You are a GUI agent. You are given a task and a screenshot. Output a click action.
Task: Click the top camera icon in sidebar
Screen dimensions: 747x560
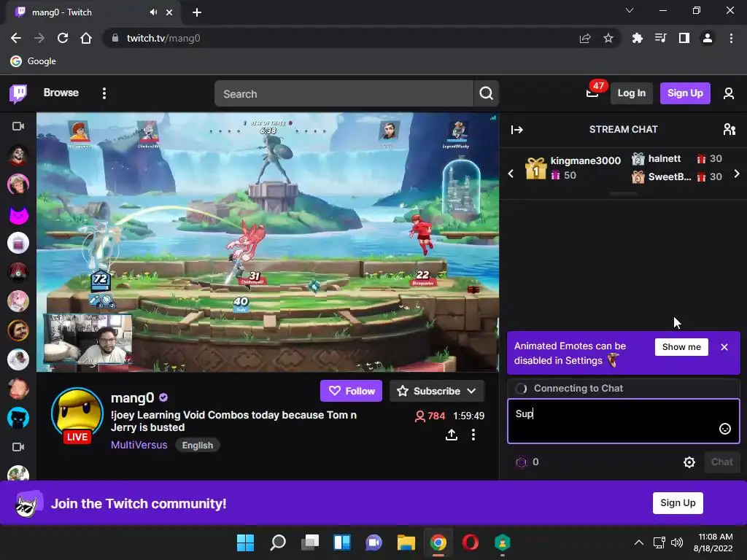(x=18, y=126)
